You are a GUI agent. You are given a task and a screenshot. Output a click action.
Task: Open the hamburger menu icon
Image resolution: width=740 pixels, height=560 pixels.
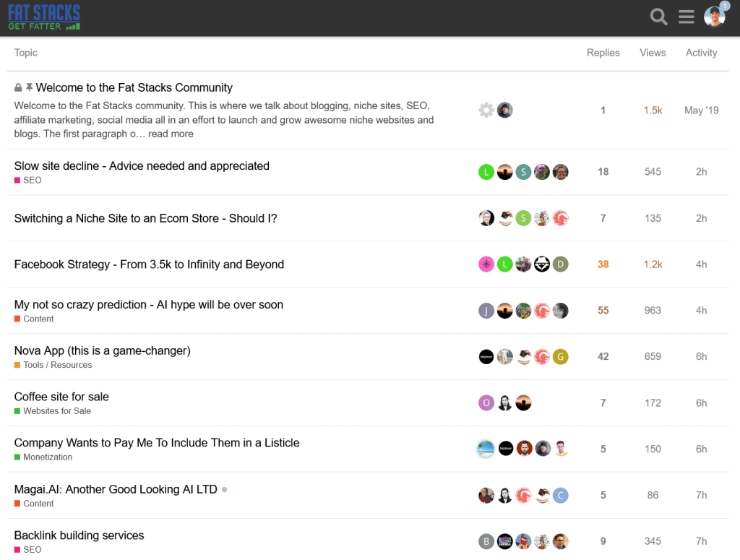click(x=687, y=17)
